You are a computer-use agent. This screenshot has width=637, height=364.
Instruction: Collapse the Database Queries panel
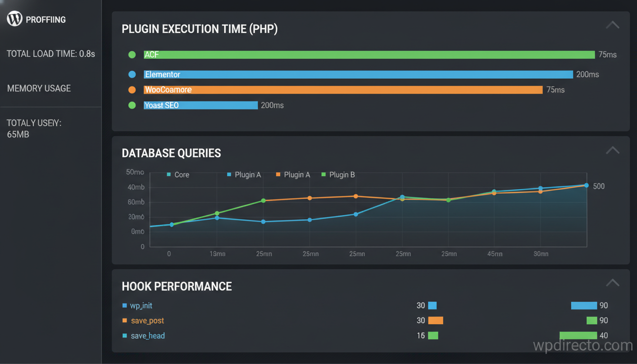click(612, 150)
